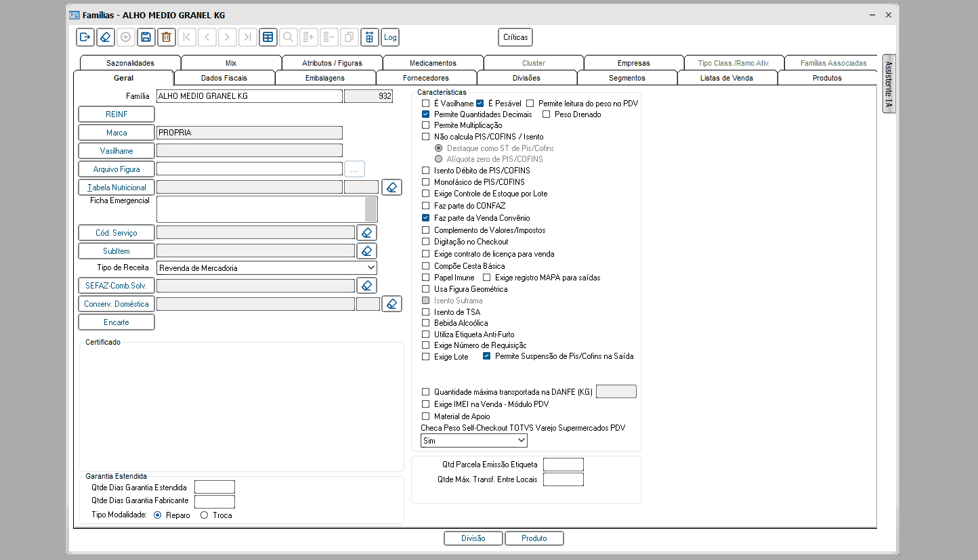Screen dimensions: 978x560
Task: Click the Vasilhame lookup button
Action: pos(116,151)
